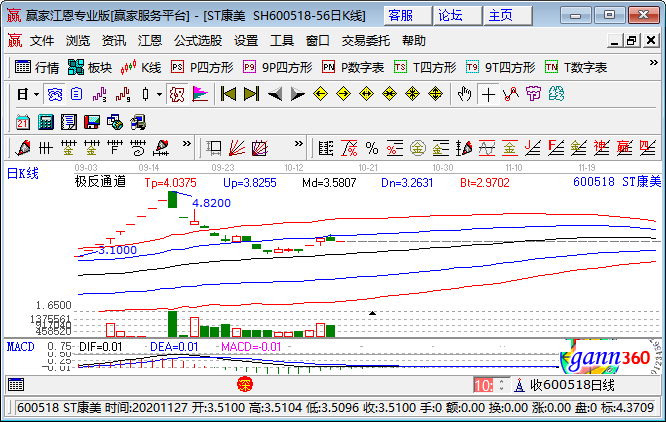
Task: Open the 江恩 menu
Action: (x=150, y=41)
